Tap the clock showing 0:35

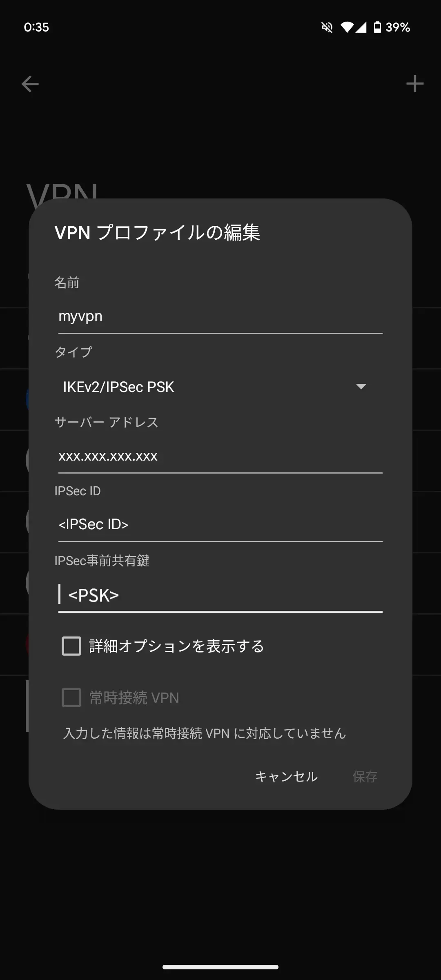click(x=36, y=28)
